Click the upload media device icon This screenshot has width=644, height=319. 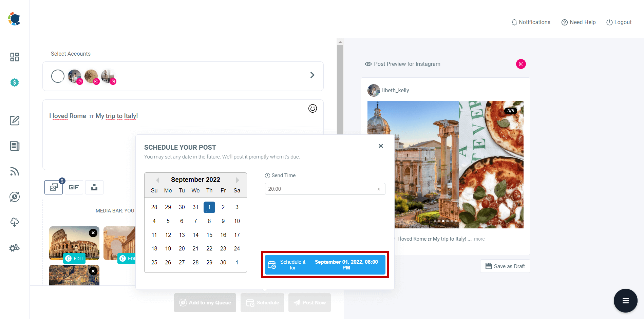click(x=94, y=187)
